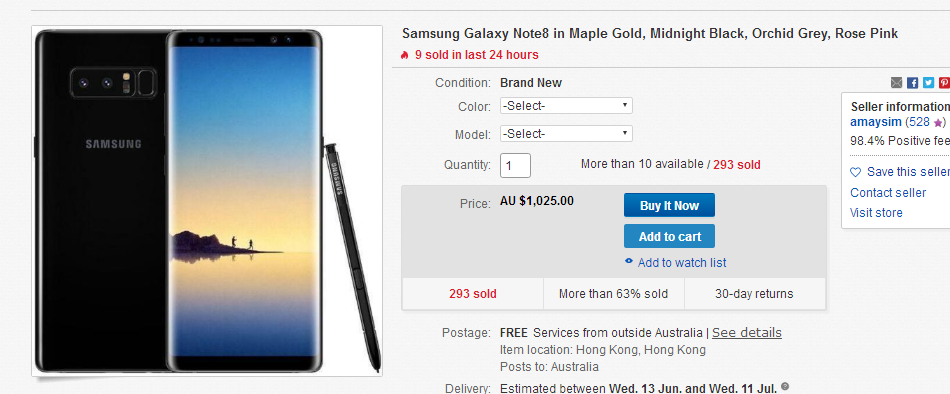Open the Color select dropdown

(566, 105)
